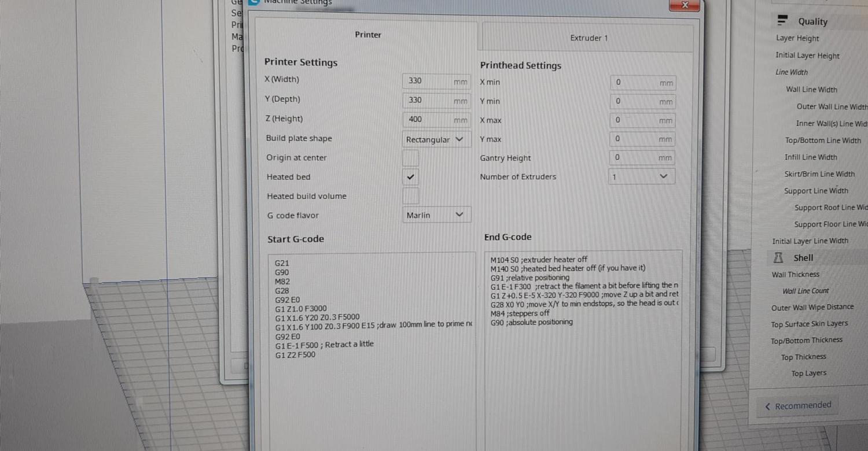Click the 'Retract a little' G-code line

[324, 345]
